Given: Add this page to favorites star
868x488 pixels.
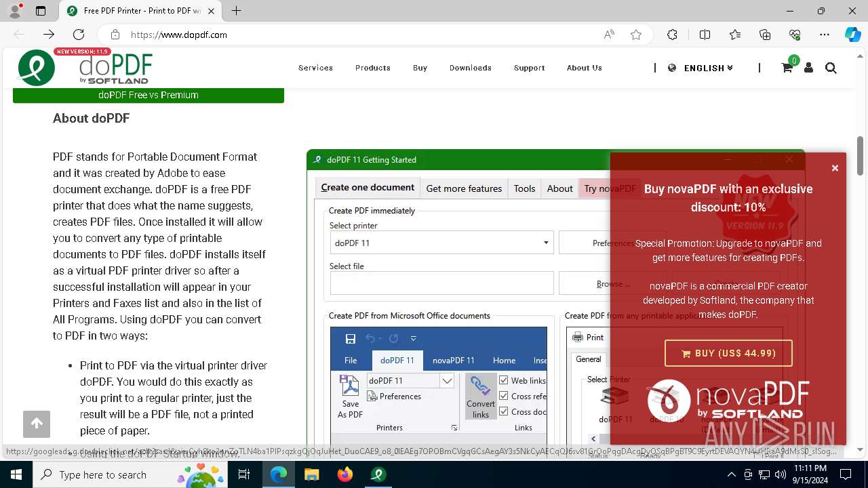Looking at the screenshot, I should pyautogui.click(x=636, y=35).
